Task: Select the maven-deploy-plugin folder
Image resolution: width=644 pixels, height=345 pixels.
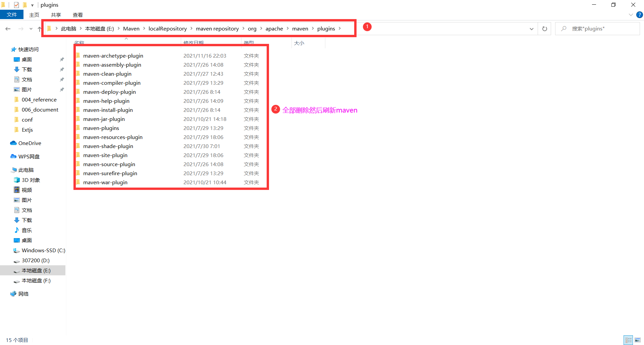Action: (x=109, y=92)
